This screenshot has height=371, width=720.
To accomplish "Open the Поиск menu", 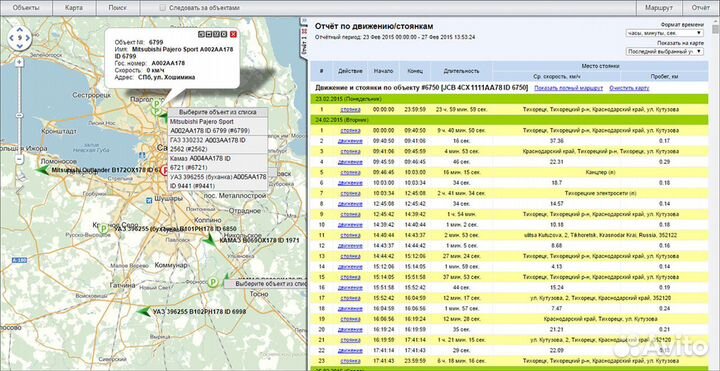I will click(x=118, y=8).
